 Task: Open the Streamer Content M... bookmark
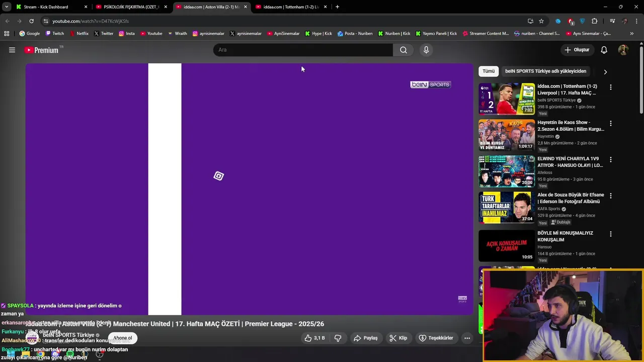[485, 34]
